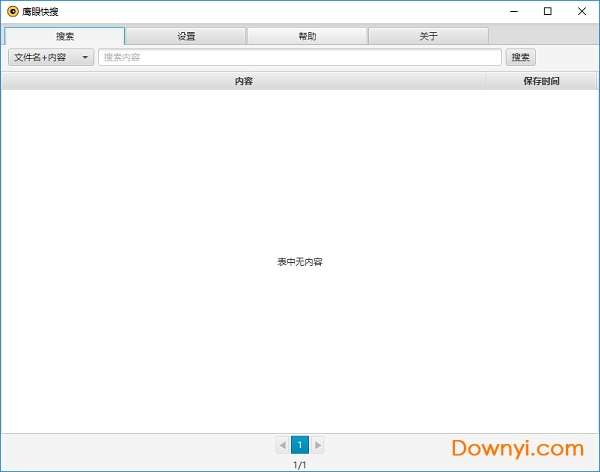Click the 表中无内容 placeholder text
The width and height of the screenshot is (600, 472).
(300, 262)
